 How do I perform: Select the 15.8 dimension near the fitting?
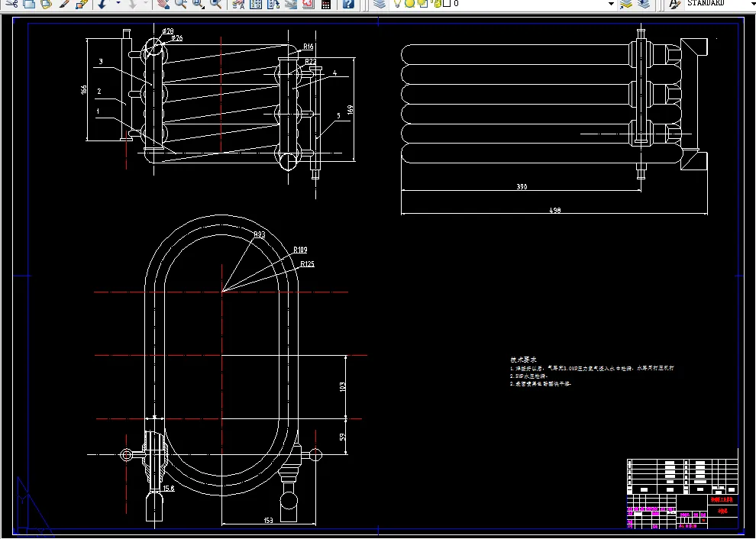click(168, 489)
